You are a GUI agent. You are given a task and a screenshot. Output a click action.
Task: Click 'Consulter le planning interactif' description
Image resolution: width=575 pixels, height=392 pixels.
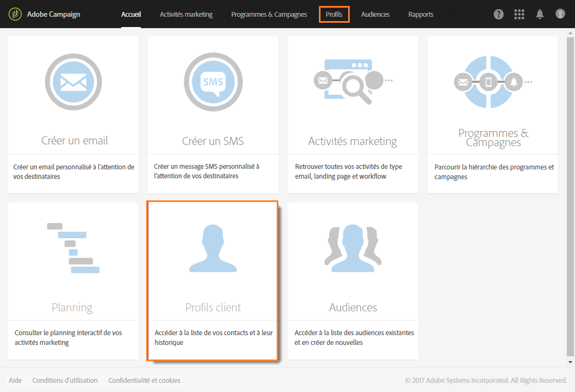point(68,337)
